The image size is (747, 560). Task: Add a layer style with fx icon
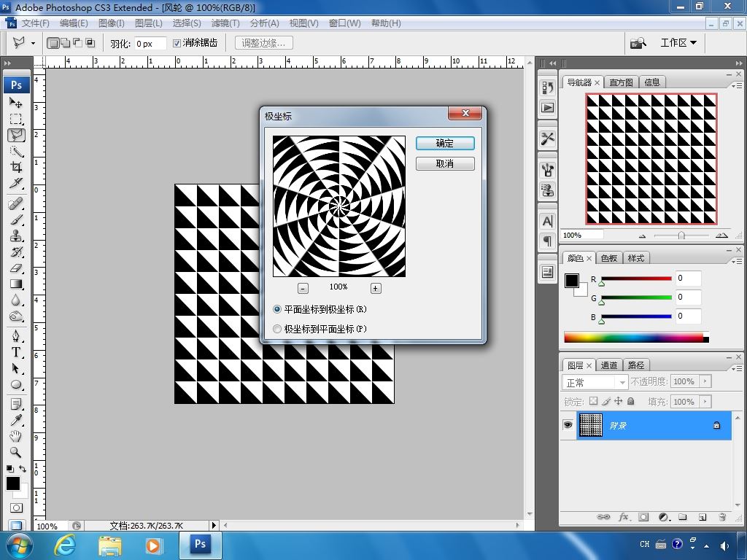(x=624, y=517)
